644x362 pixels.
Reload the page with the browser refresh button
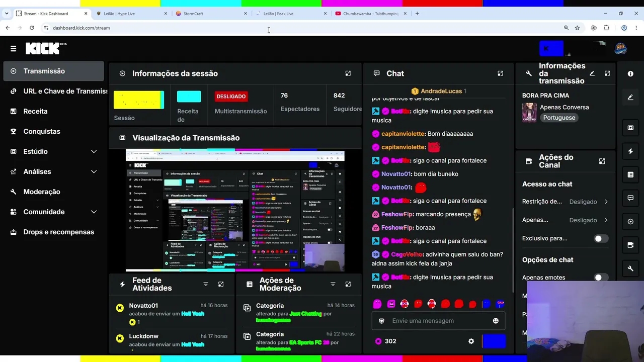pos(32,28)
